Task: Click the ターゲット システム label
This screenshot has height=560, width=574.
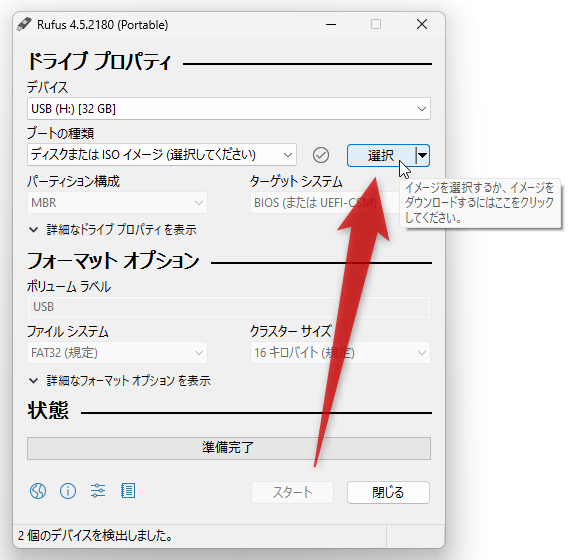Action: point(296,182)
